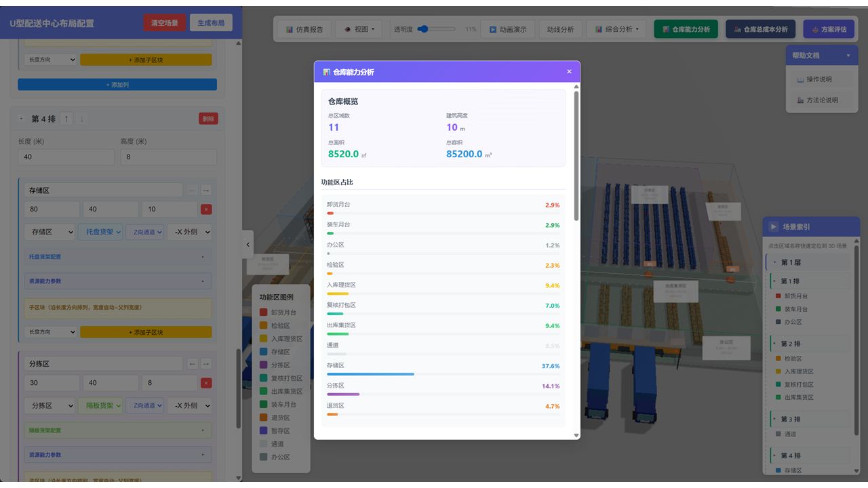Click 生成布局 button
This screenshot has width=868, height=488.
pos(211,23)
